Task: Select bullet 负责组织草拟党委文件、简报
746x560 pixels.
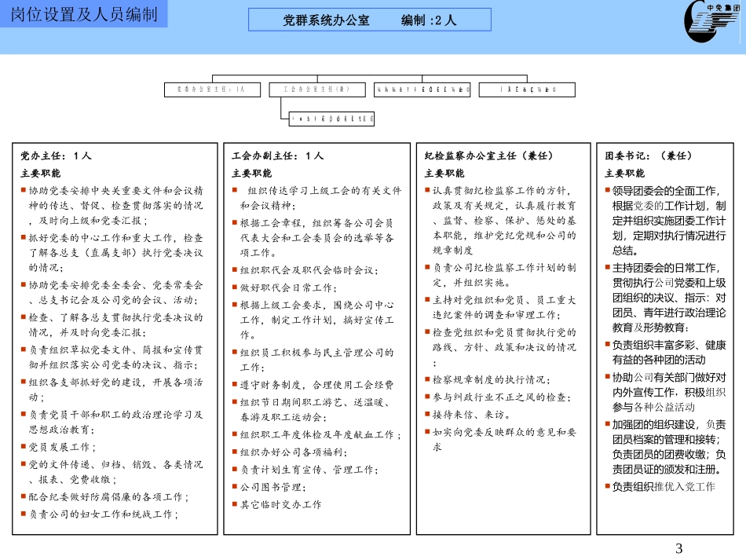Action: (x=112, y=357)
